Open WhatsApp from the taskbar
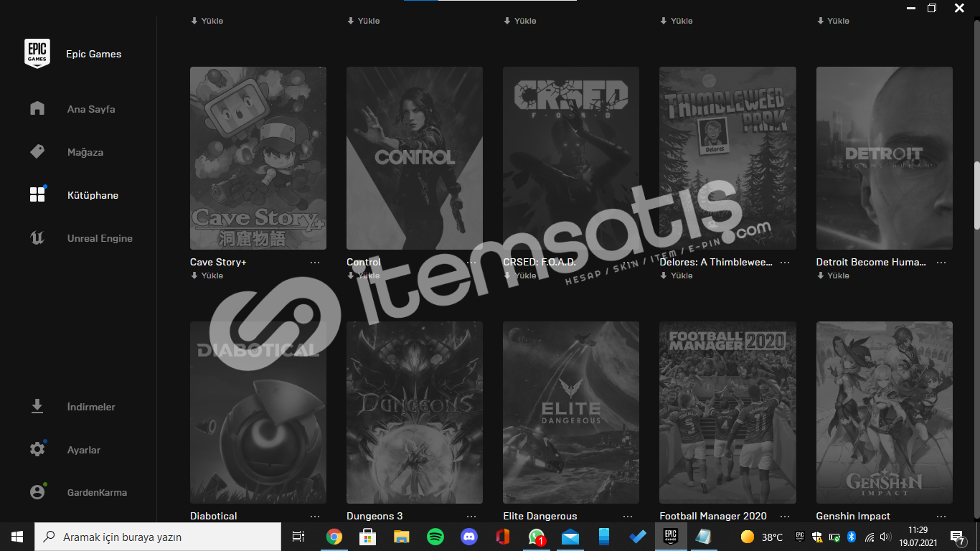The image size is (980, 551). tap(537, 537)
